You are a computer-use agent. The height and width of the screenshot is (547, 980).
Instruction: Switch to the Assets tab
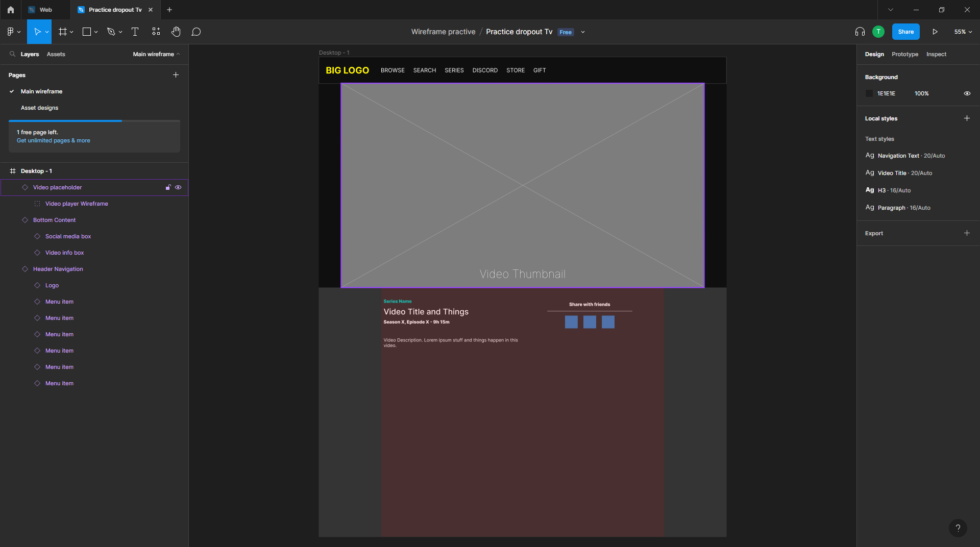pos(56,54)
